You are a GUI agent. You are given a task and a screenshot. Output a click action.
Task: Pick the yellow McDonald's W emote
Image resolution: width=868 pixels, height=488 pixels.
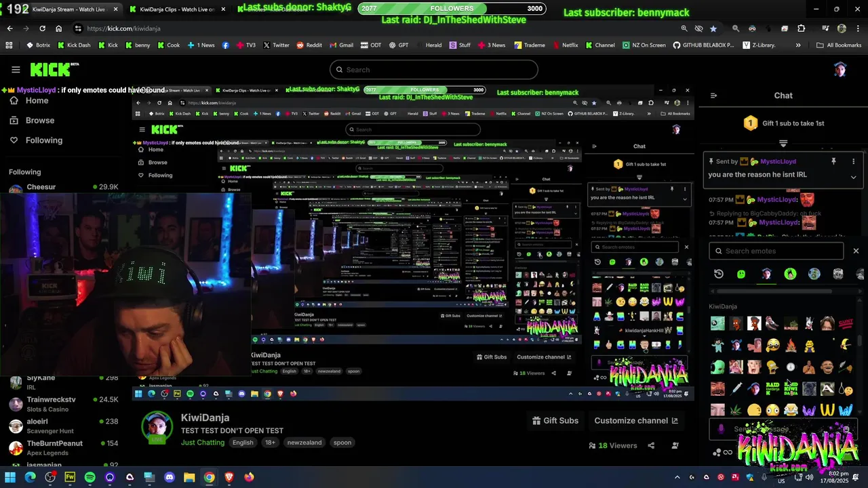827,409
